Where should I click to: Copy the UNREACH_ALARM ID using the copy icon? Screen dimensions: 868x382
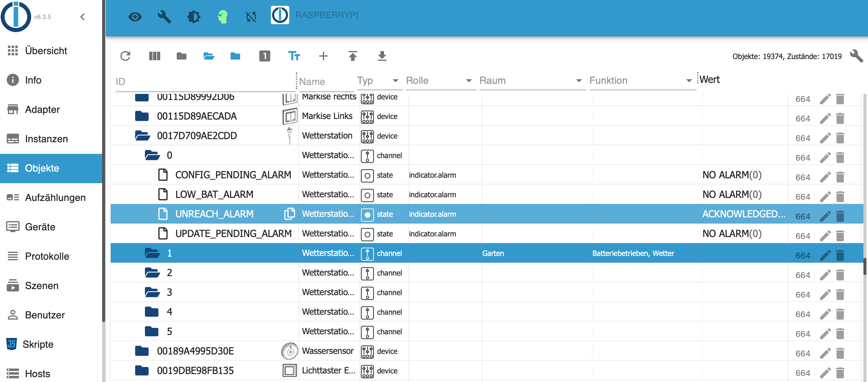(289, 214)
